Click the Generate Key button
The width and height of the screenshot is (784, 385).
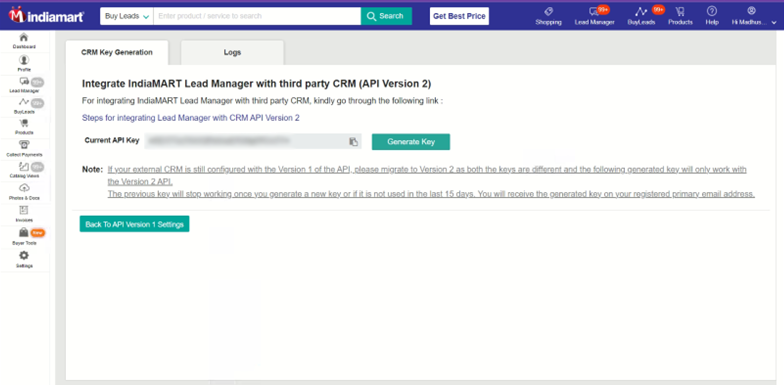pos(411,142)
